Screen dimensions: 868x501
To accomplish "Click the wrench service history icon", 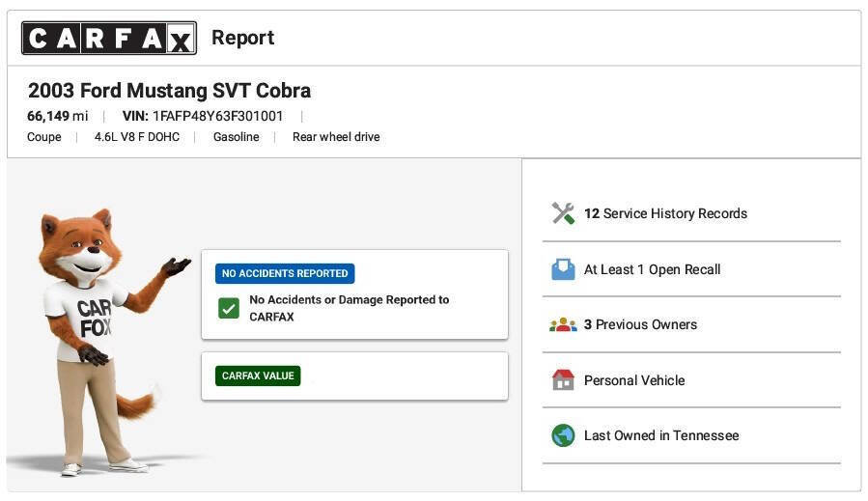I will pyautogui.click(x=563, y=213).
